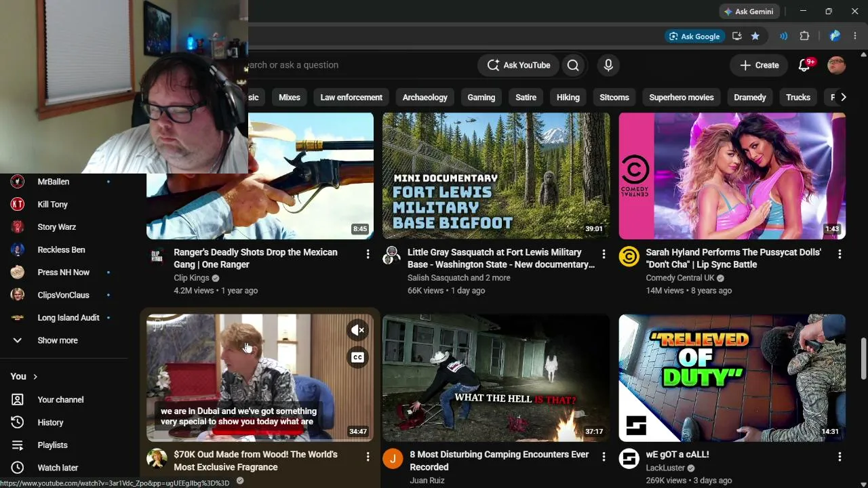
Task: Open the ClipsVonClaus subscription channel
Action: tap(64, 295)
